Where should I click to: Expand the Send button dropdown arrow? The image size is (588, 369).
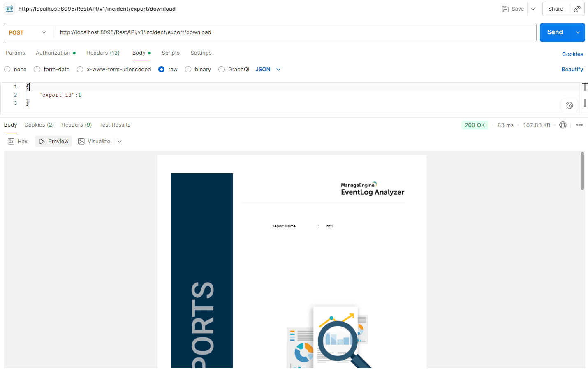pos(577,32)
